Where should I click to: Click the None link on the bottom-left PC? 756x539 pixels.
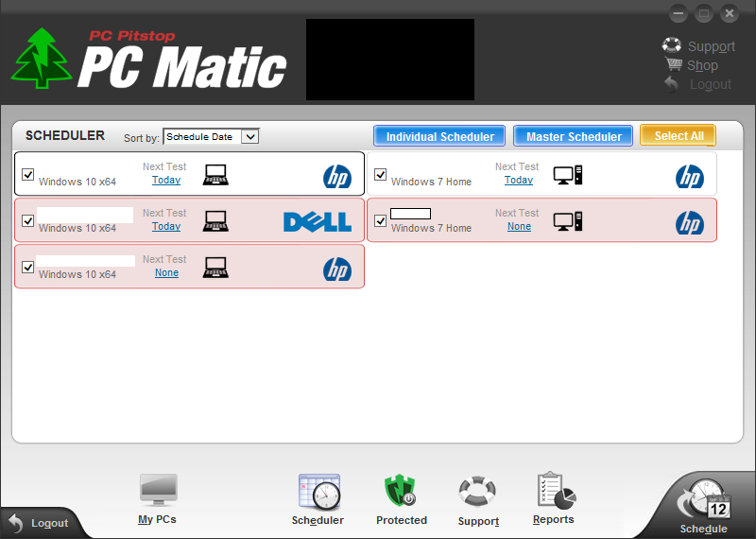tap(166, 273)
